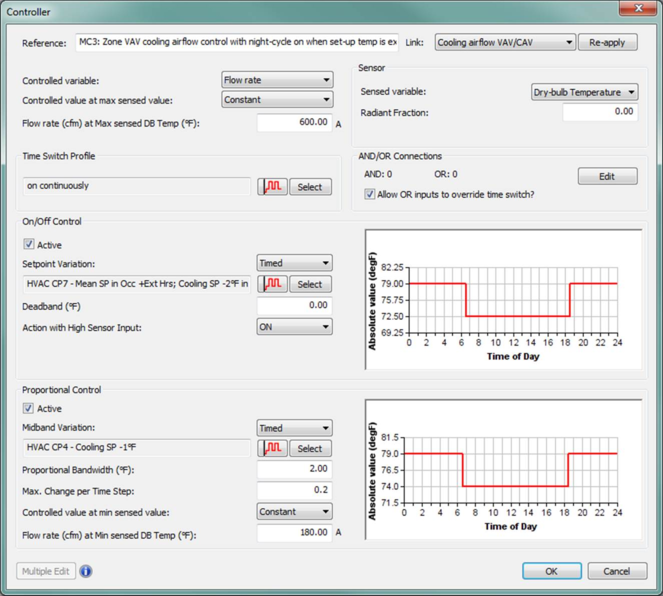Click the Proportional Bandwidth field 2.00
Screen dimensions: 663x596
(x=295, y=469)
